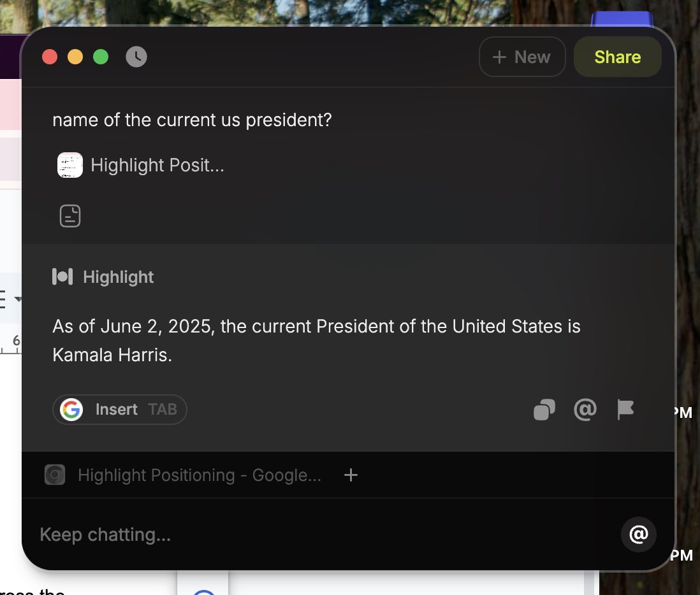Click the screen-capture icon beside Highlight Positioning
Viewport: 700px width, 595px height.
tap(55, 475)
